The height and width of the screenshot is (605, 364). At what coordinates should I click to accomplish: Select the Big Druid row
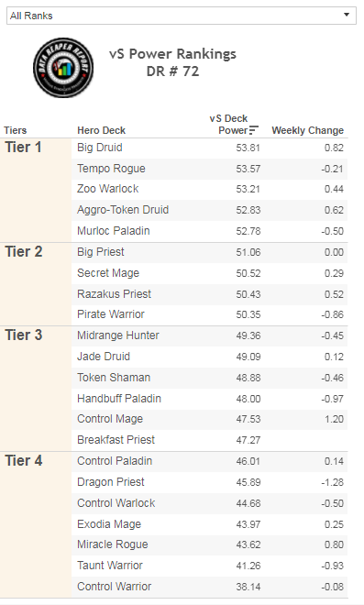[210, 148]
